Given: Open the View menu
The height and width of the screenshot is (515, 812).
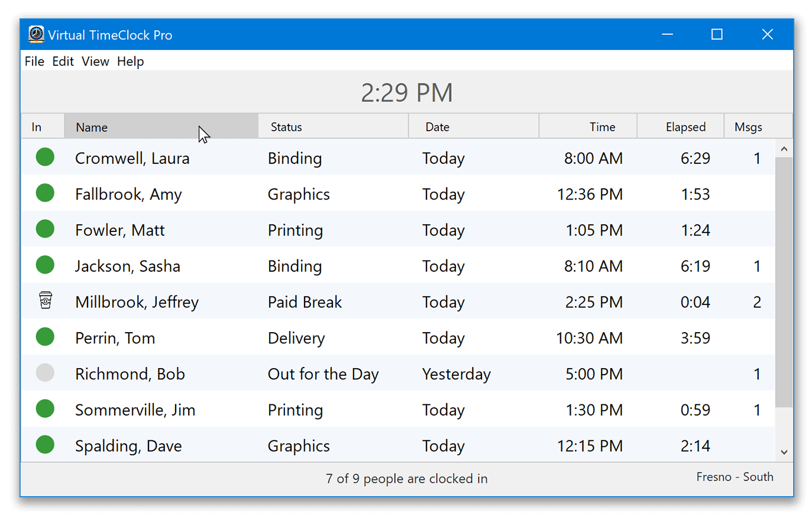Looking at the screenshot, I should pos(95,62).
